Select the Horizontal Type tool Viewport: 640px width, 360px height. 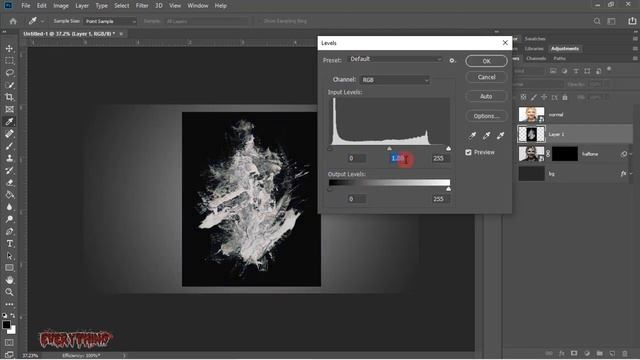(9, 244)
